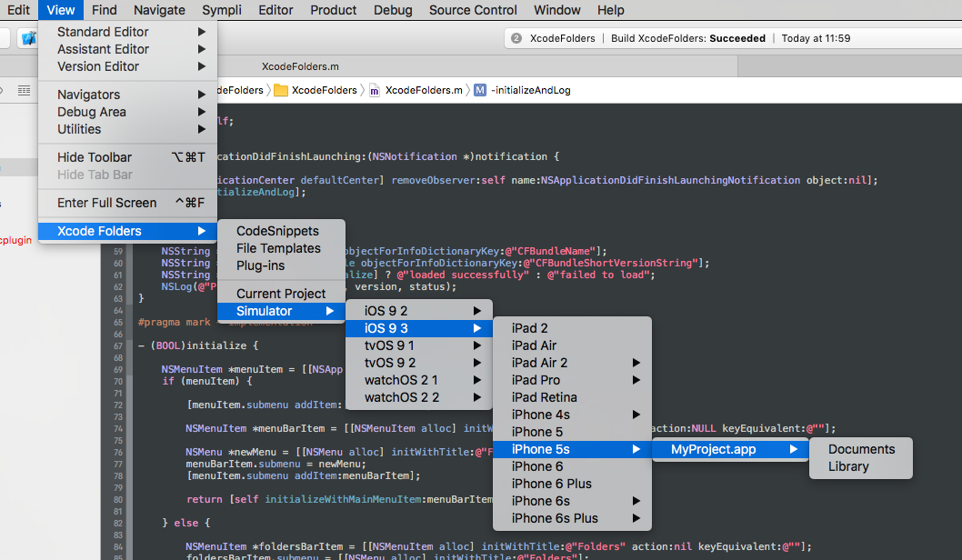Expand iPhone 6s Plus device

point(573,517)
